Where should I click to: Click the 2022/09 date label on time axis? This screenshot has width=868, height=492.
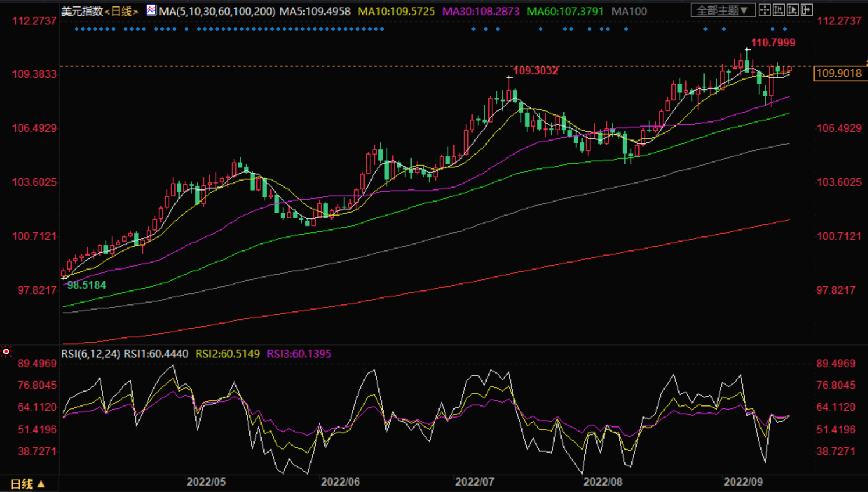[x=743, y=482]
